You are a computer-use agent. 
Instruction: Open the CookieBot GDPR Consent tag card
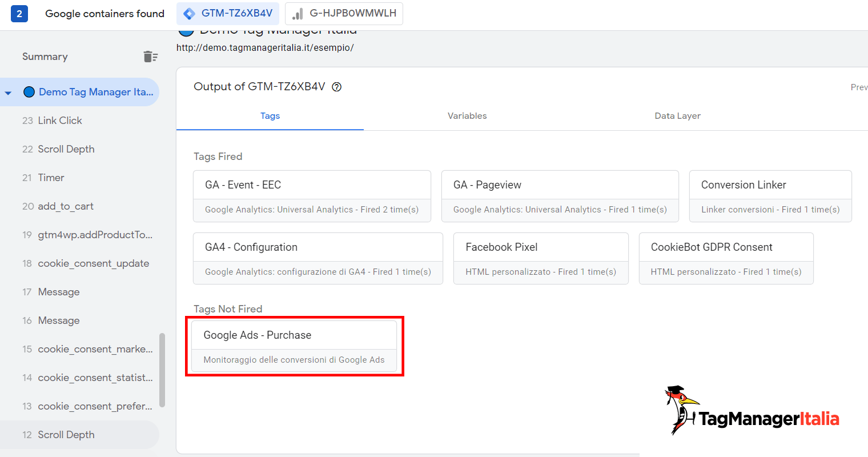726,258
